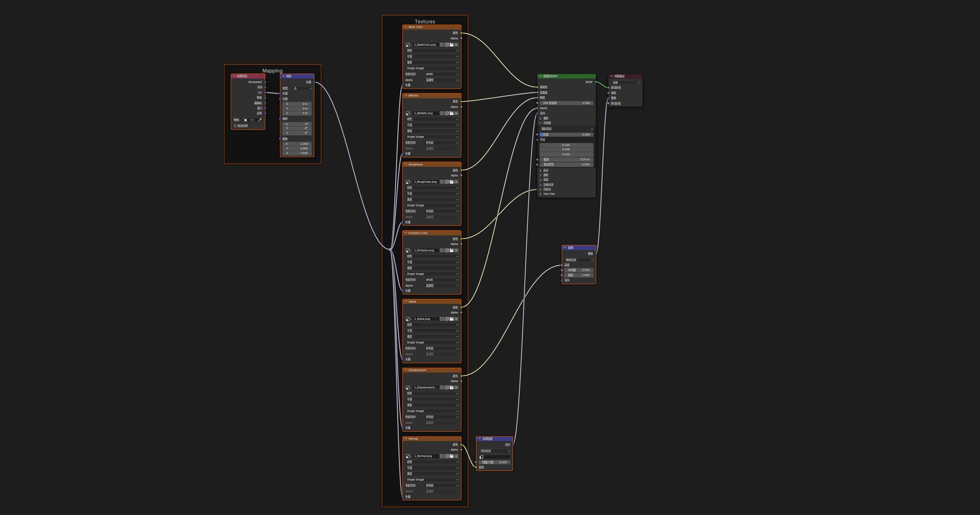Select the Mapping frame label
Viewport: 980px width, 515px height.
coord(272,70)
